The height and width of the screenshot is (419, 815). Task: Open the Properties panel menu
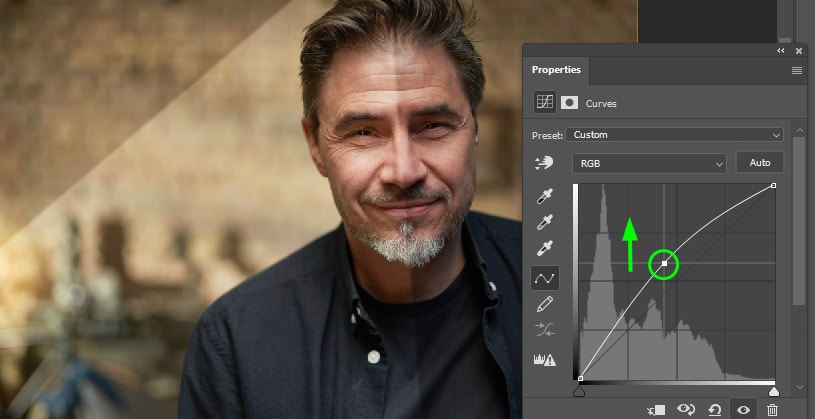point(797,70)
